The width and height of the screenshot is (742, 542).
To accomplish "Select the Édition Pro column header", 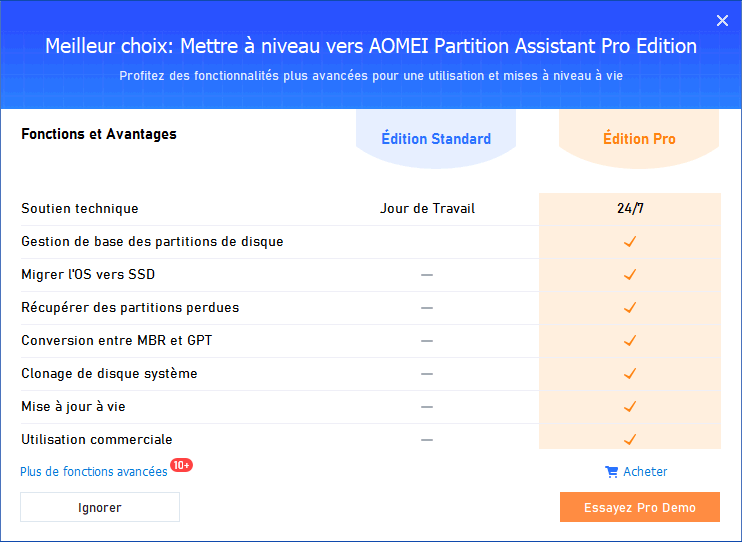I will pos(639,139).
